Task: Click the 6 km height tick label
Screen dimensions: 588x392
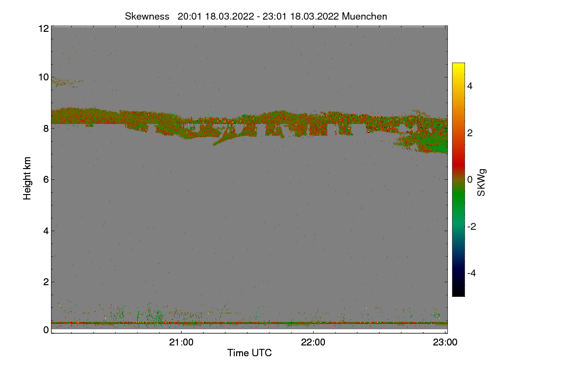Action: point(46,179)
